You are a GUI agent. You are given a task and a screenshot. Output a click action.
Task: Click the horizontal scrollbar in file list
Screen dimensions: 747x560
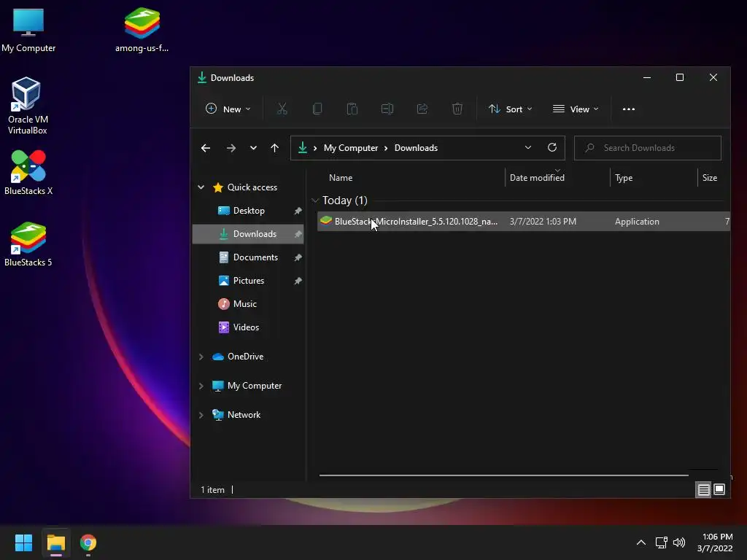tap(503, 475)
